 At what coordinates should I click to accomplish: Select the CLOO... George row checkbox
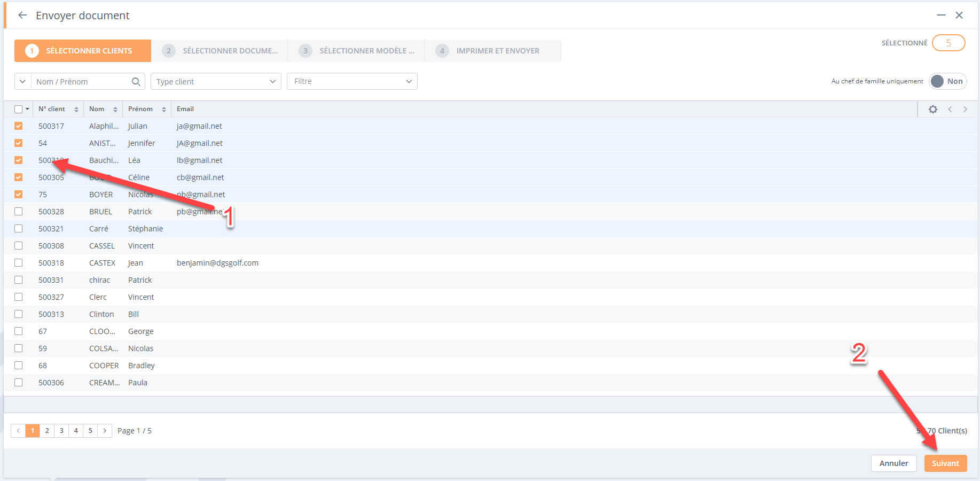point(18,331)
